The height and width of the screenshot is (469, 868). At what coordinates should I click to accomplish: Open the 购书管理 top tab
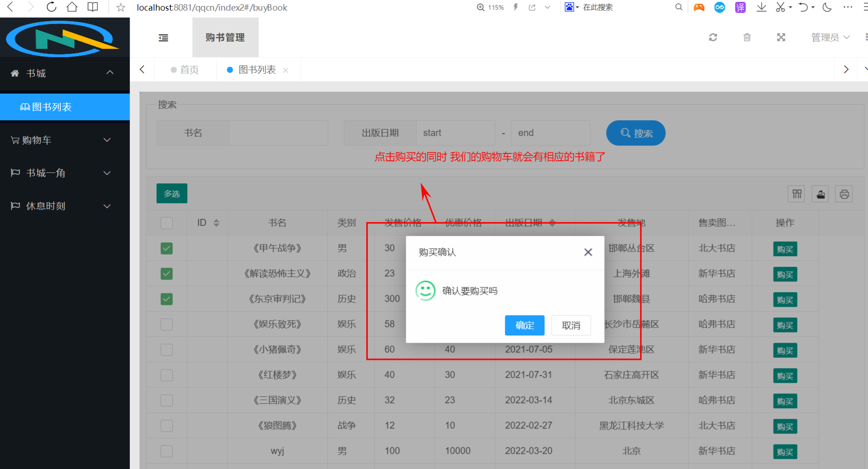pyautogui.click(x=225, y=37)
